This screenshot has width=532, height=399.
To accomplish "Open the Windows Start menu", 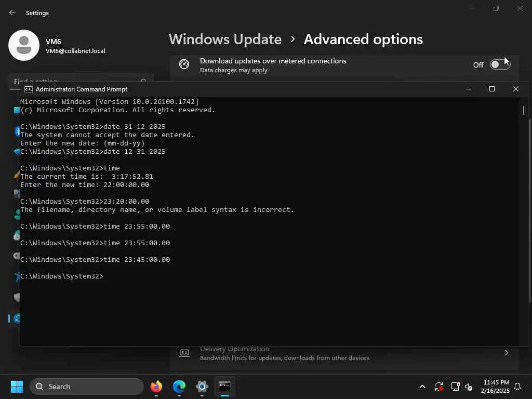I will coord(17,387).
